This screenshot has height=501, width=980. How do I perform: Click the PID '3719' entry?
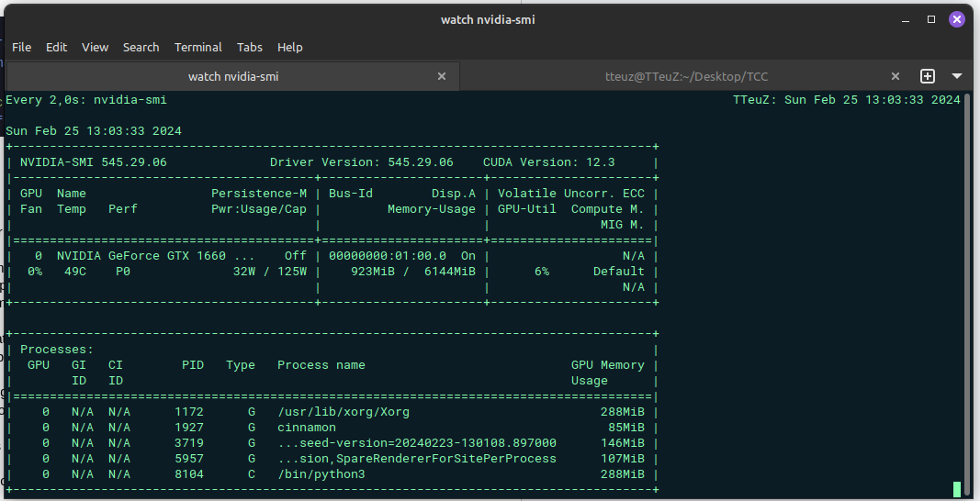tap(189, 443)
